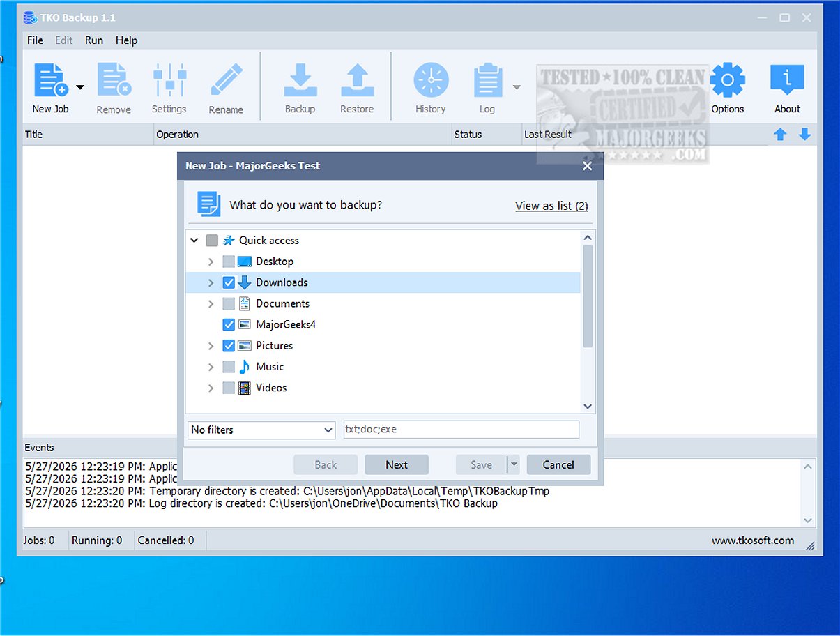Click the Quick access star icon
The image size is (840, 636).
(229, 240)
